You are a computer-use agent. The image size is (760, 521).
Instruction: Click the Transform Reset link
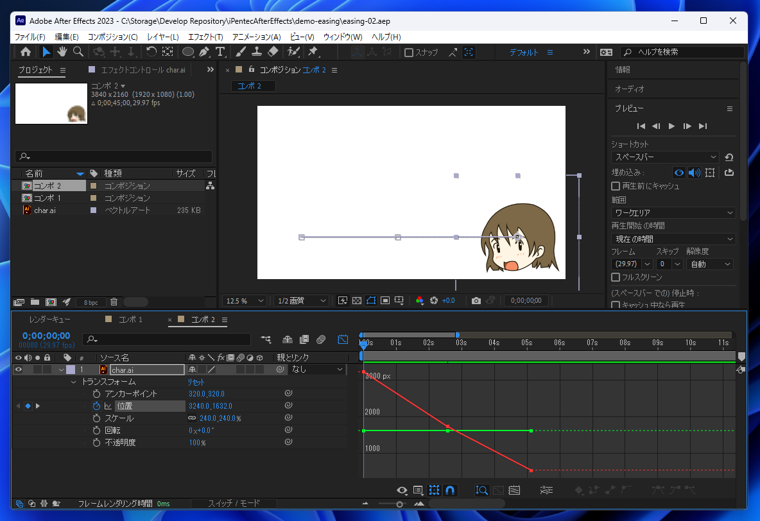[196, 382]
